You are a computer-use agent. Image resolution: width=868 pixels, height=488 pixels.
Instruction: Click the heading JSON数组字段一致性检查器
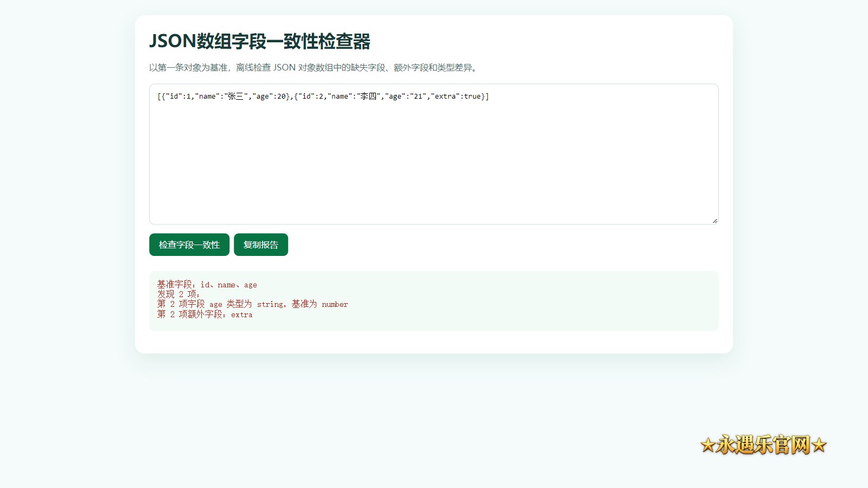260,41
